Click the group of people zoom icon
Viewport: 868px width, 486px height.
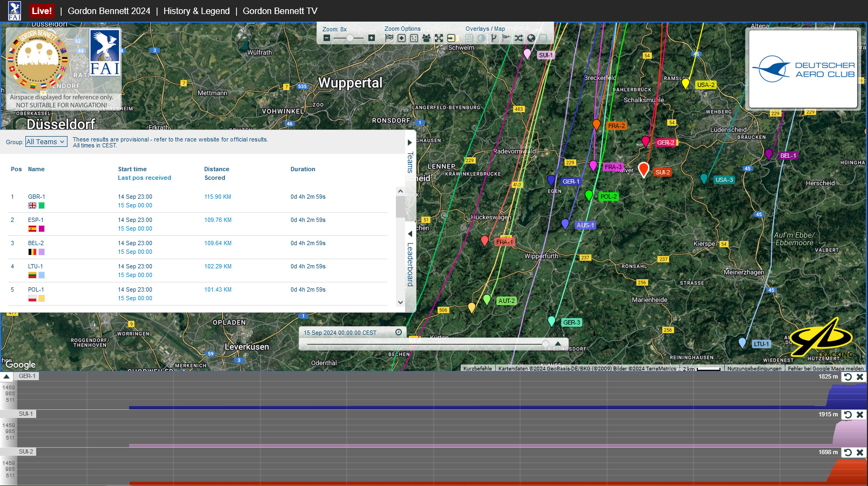(x=426, y=38)
